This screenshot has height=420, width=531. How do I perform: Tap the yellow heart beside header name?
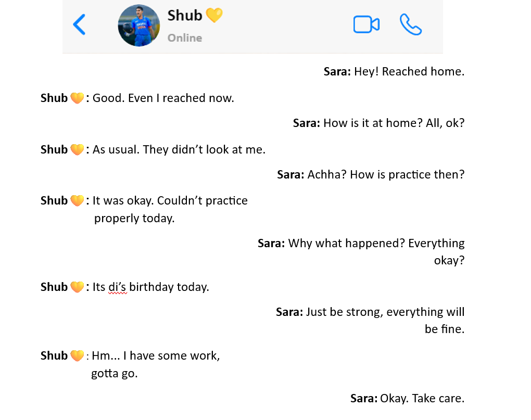(214, 15)
